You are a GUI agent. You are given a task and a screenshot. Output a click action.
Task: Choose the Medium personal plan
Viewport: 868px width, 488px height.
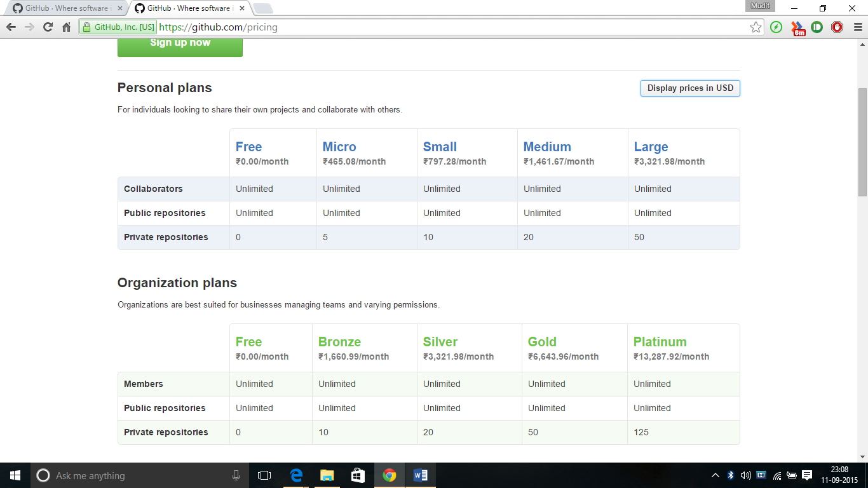click(547, 147)
